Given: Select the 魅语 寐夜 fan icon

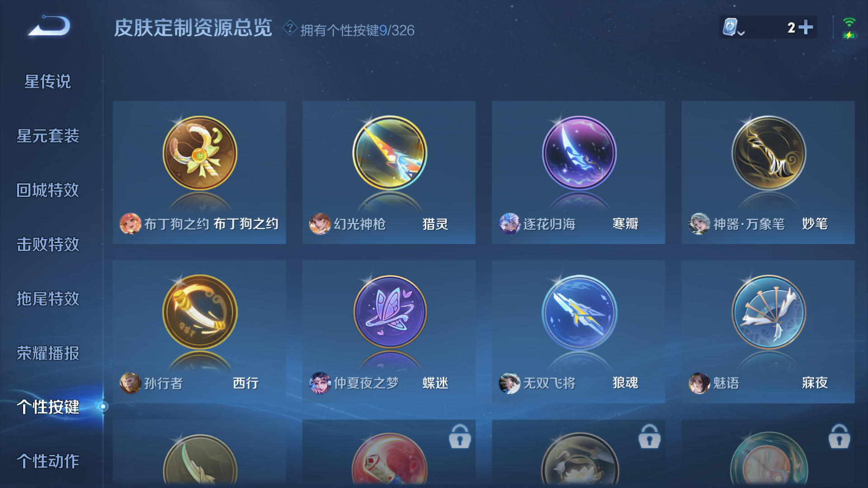Looking at the screenshot, I should pyautogui.click(x=769, y=312).
